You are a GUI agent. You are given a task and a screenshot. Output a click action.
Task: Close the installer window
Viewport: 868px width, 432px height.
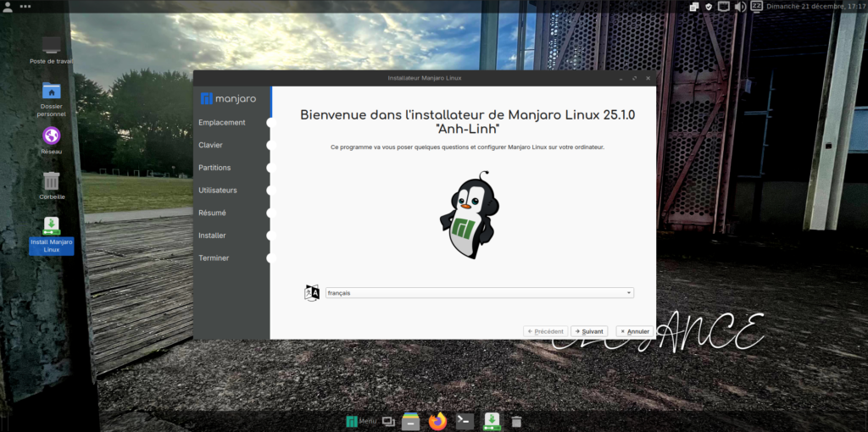(648, 78)
